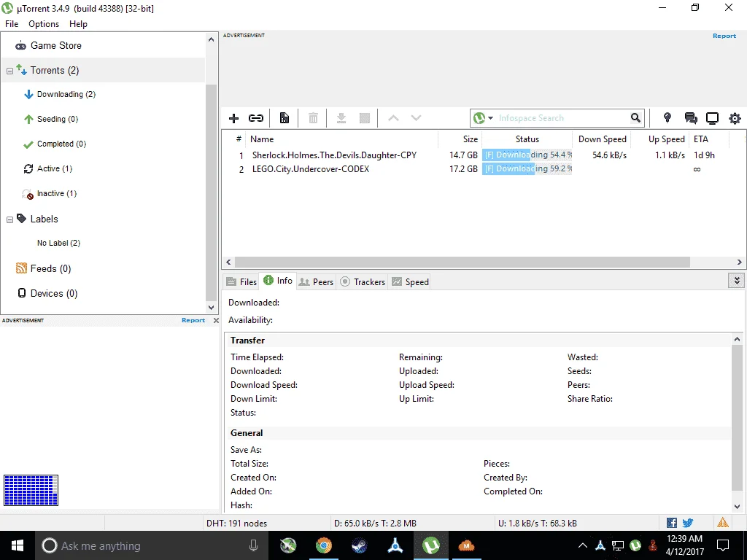Open the Help menu
The height and width of the screenshot is (560, 747).
pyautogui.click(x=78, y=24)
